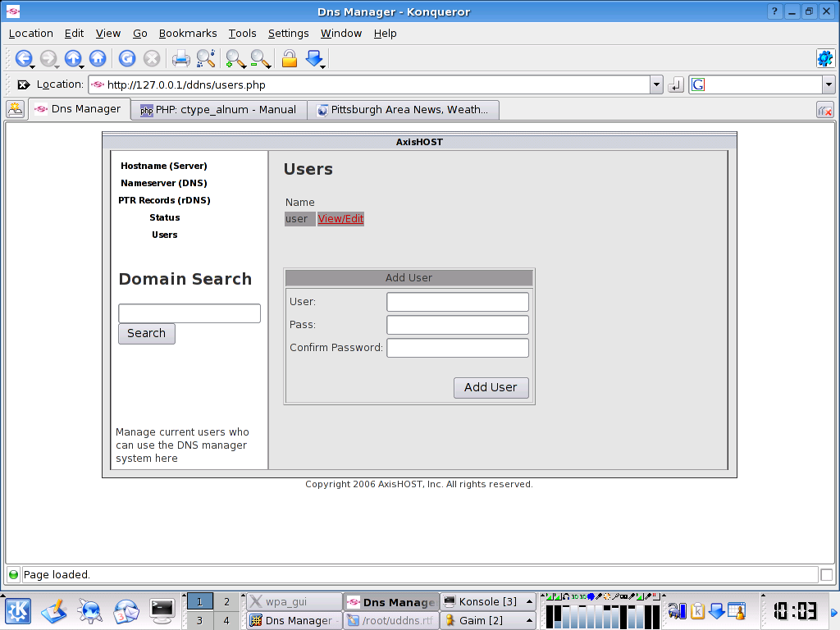
Task: Click the Confirm Password field
Action: (x=457, y=348)
